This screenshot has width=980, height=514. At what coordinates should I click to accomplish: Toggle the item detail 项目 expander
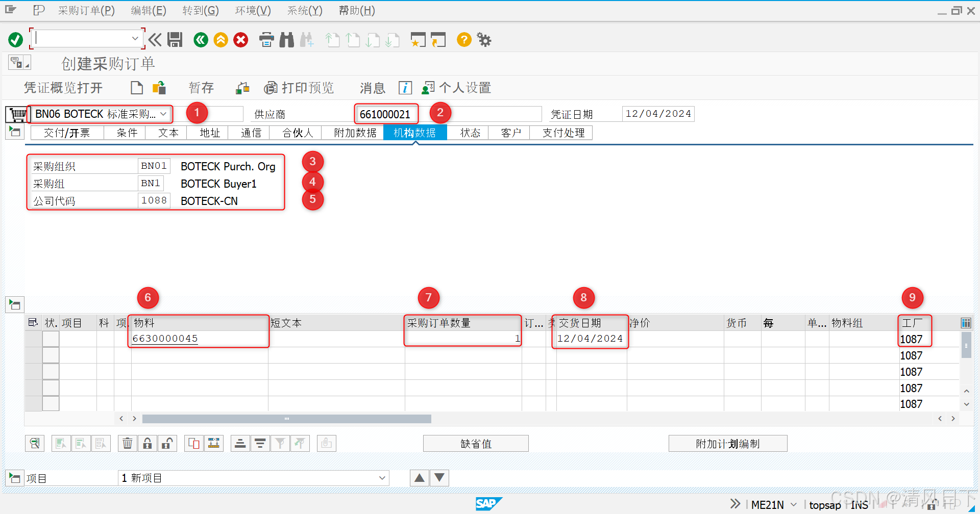(15, 478)
